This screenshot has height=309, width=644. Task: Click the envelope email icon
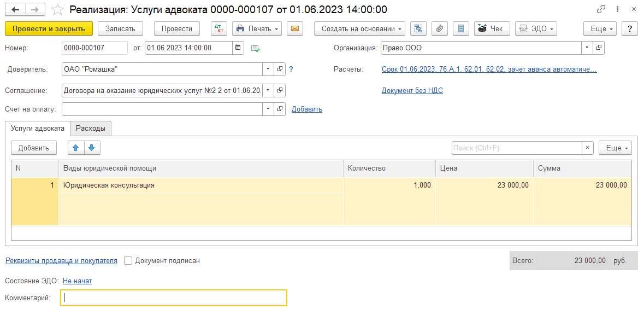295,28
